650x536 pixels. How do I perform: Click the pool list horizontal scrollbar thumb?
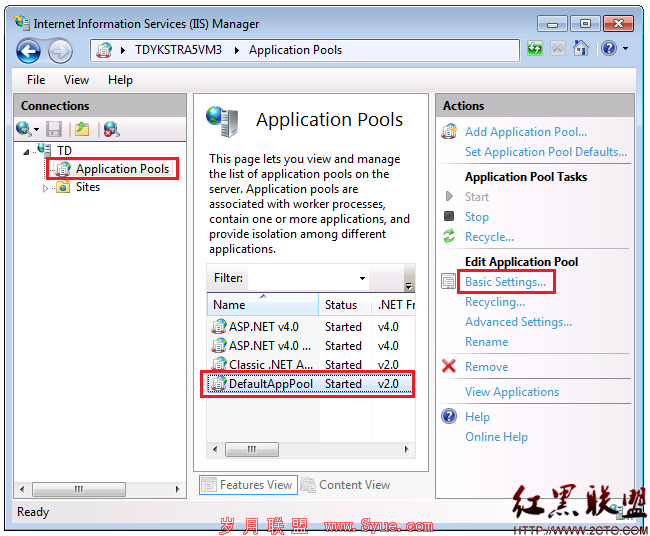point(252,449)
